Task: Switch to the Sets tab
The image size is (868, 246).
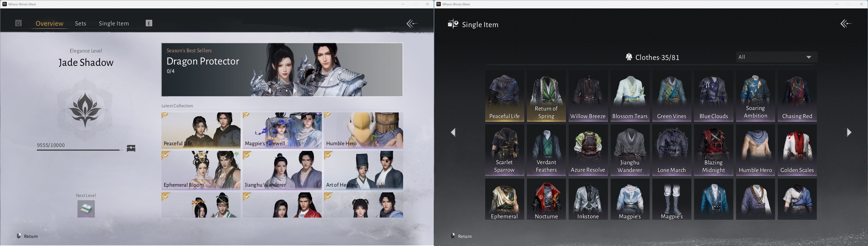Action: pyautogui.click(x=80, y=23)
